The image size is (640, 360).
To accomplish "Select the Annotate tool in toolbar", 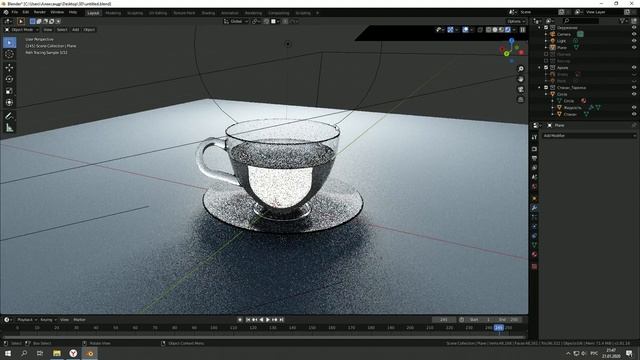I will click(x=9, y=116).
